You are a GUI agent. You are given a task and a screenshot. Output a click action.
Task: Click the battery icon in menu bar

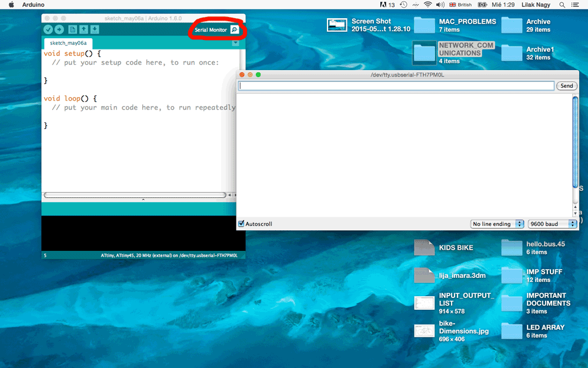482,5
